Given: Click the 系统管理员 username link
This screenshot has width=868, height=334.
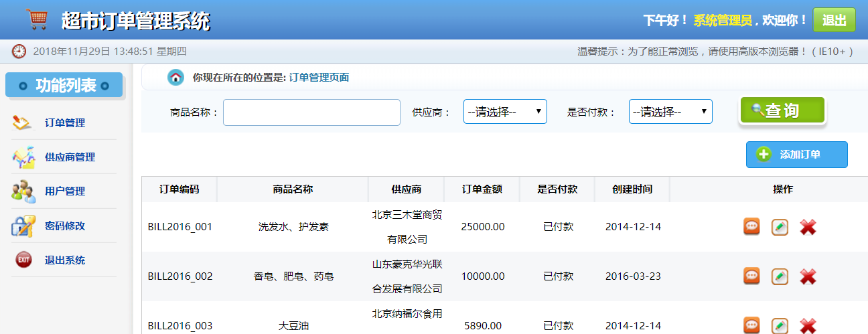Looking at the screenshot, I should point(722,20).
